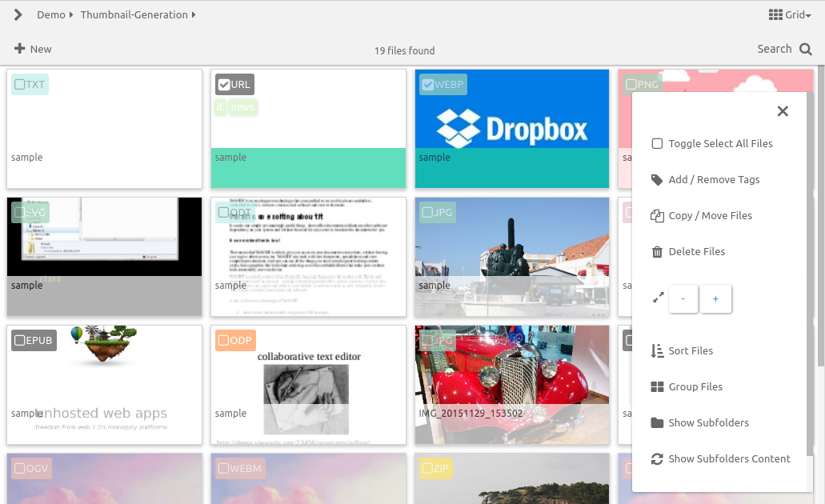Click the Sort Files icon
Image resolution: width=825 pixels, height=504 pixels.
pos(657,351)
